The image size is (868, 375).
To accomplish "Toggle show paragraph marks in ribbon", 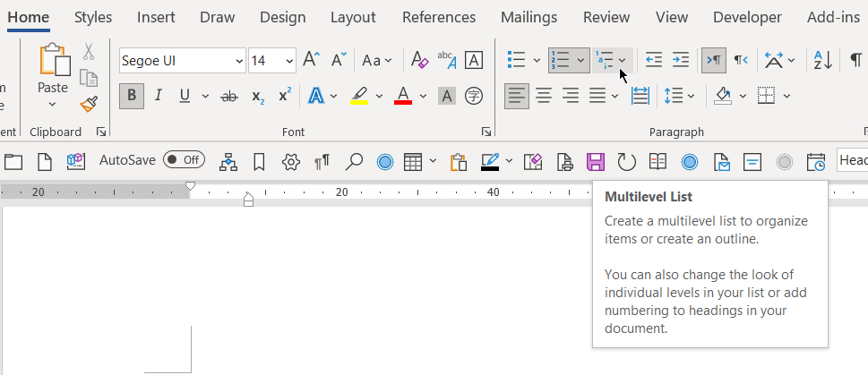I will pyautogui.click(x=855, y=60).
